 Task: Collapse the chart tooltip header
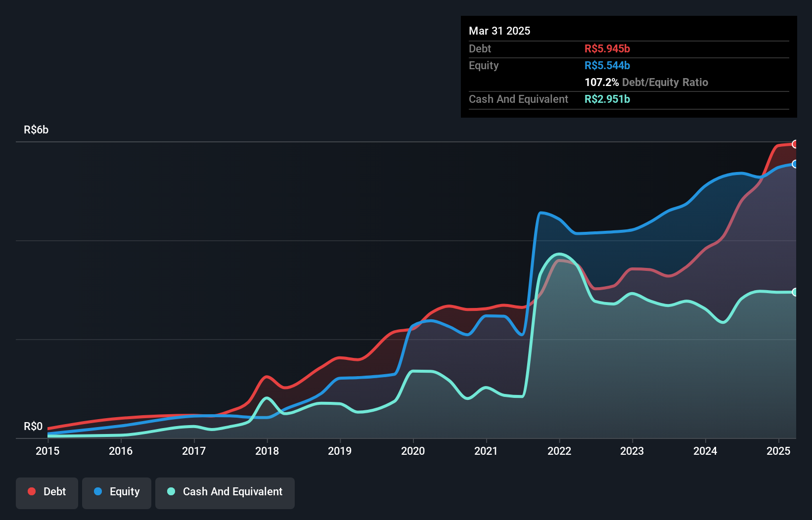(499, 31)
